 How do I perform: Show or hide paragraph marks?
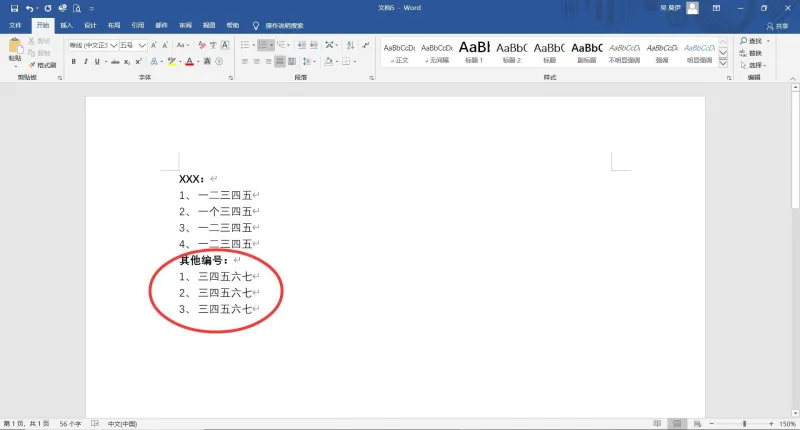[x=366, y=45]
